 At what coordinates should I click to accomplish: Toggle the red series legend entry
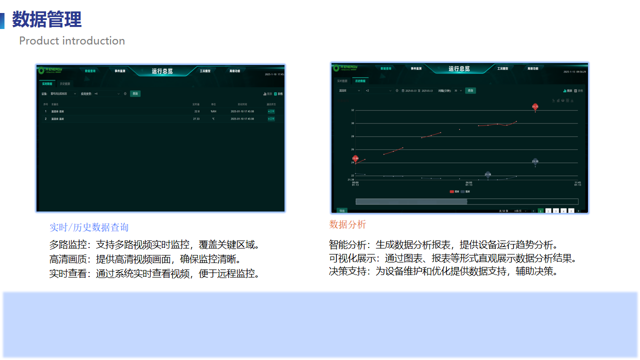(x=454, y=191)
